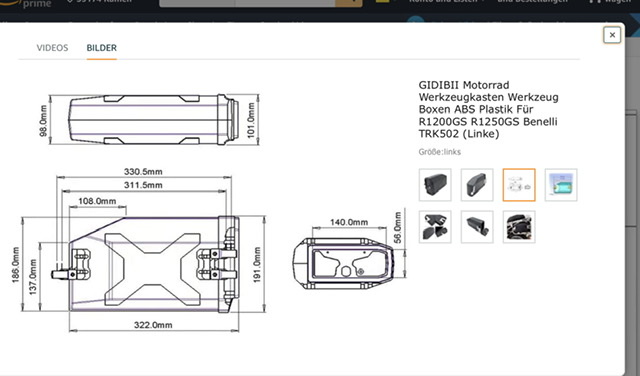Close the image viewer with the X button
This screenshot has height=376, width=640.
612,35
